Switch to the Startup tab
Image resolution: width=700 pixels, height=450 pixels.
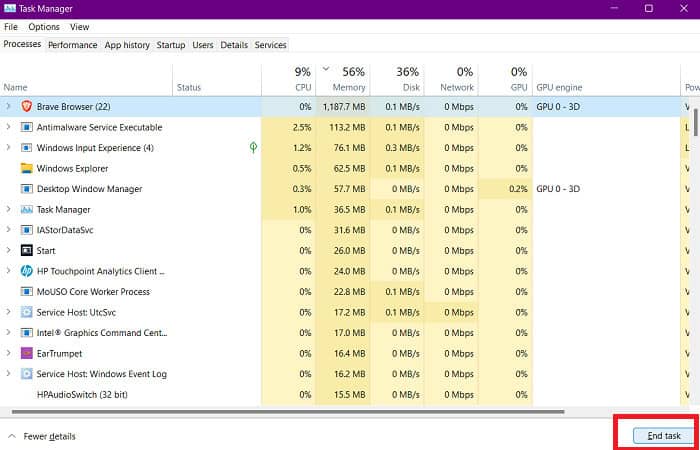(x=171, y=45)
